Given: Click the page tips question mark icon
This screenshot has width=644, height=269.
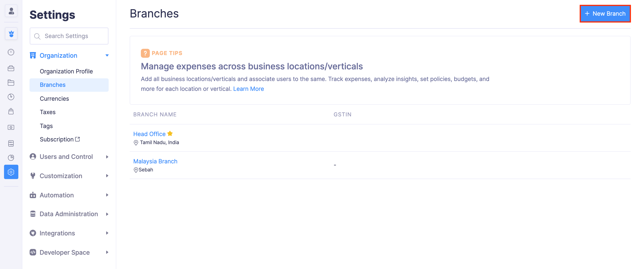Looking at the screenshot, I should [x=145, y=53].
